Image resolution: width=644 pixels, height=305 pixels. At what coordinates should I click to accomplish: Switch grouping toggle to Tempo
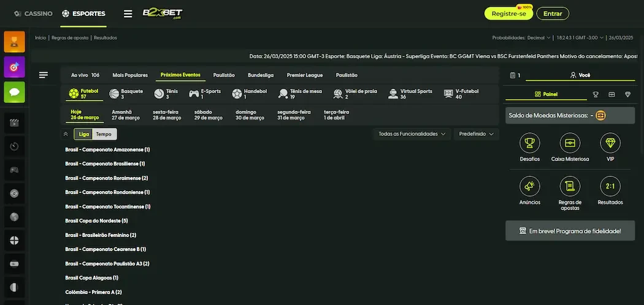pos(104,134)
